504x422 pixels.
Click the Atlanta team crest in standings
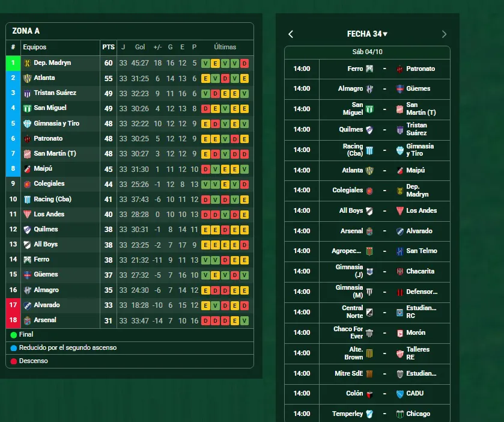tap(27, 78)
